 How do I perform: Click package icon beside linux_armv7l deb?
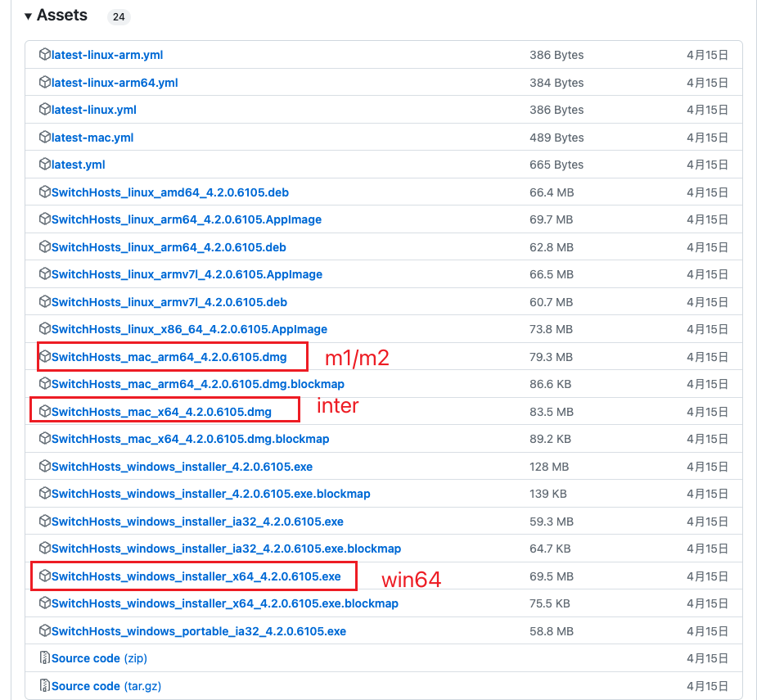coord(44,301)
